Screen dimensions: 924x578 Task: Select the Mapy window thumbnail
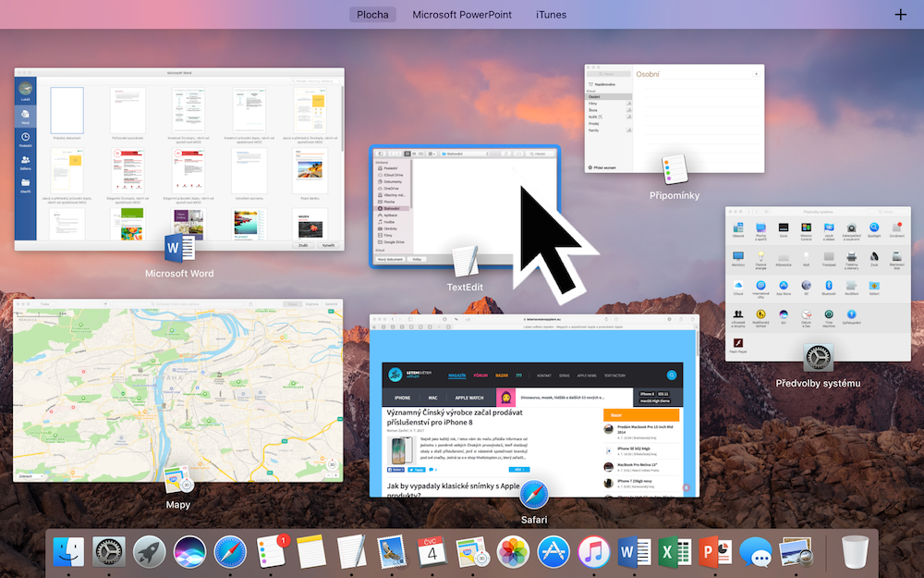tap(178, 390)
